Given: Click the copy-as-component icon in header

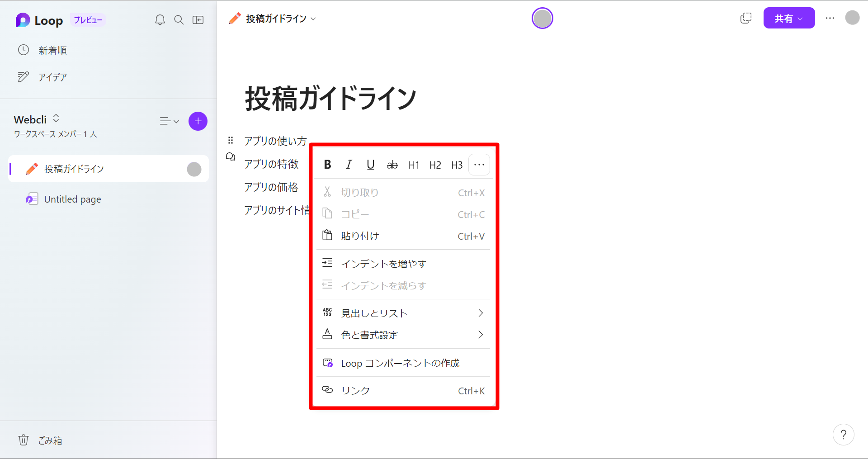Looking at the screenshot, I should (746, 18).
